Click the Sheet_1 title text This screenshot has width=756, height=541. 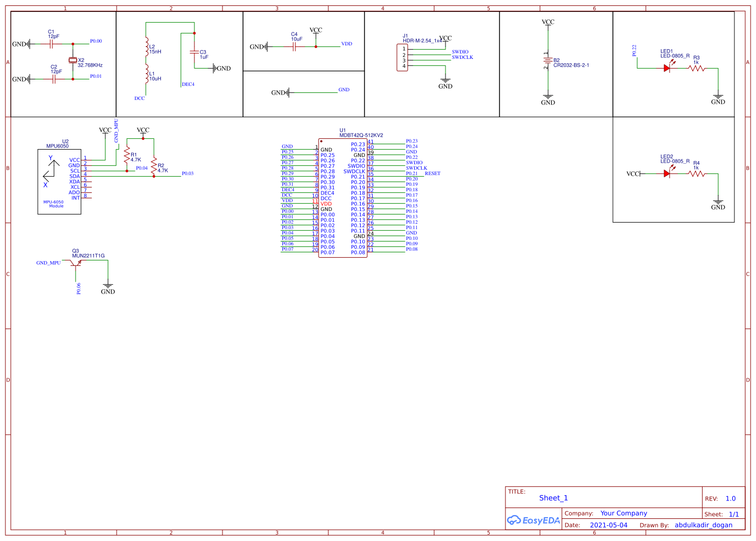(x=553, y=498)
